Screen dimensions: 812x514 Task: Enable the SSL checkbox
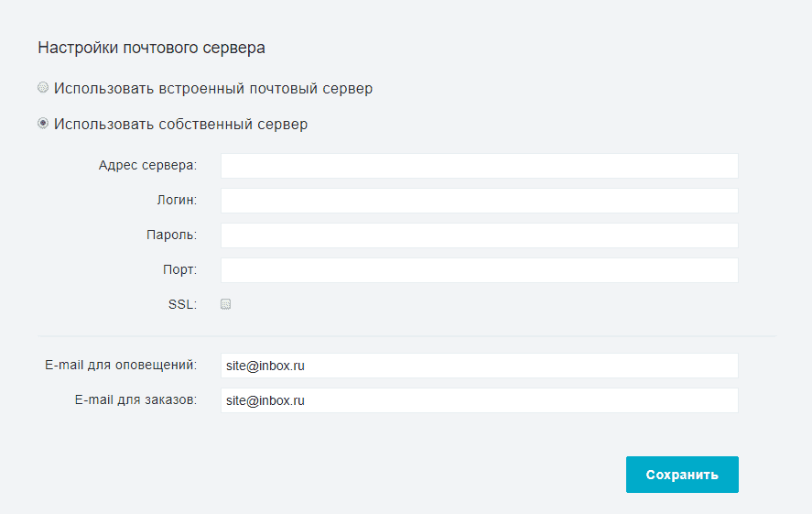click(226, 304)
